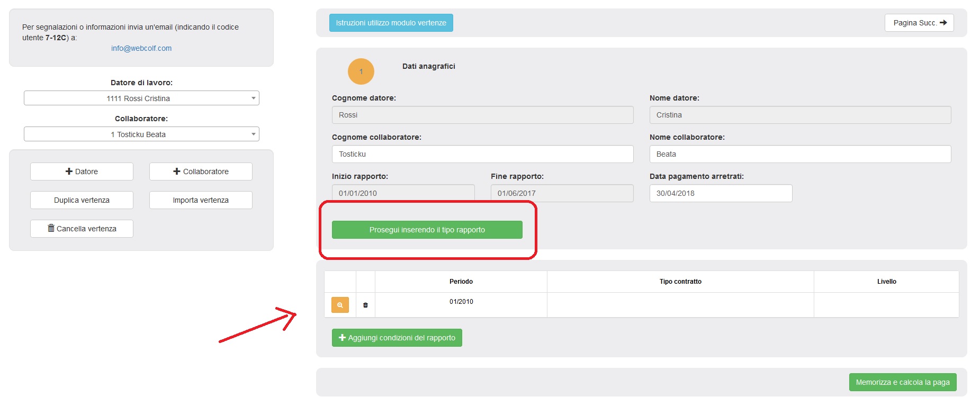Select the Data pagamento arretrati field
Viewport: 980px width, 406px height.
tap(721, 193)
